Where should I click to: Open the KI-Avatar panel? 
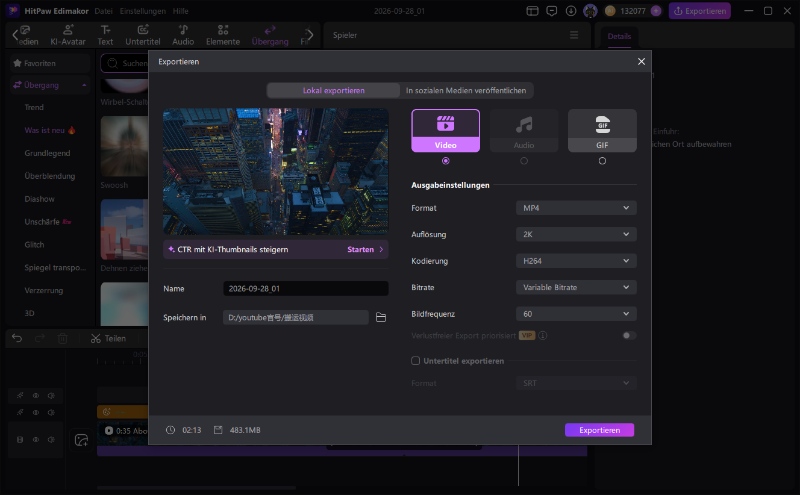click(x=68, y=35)
